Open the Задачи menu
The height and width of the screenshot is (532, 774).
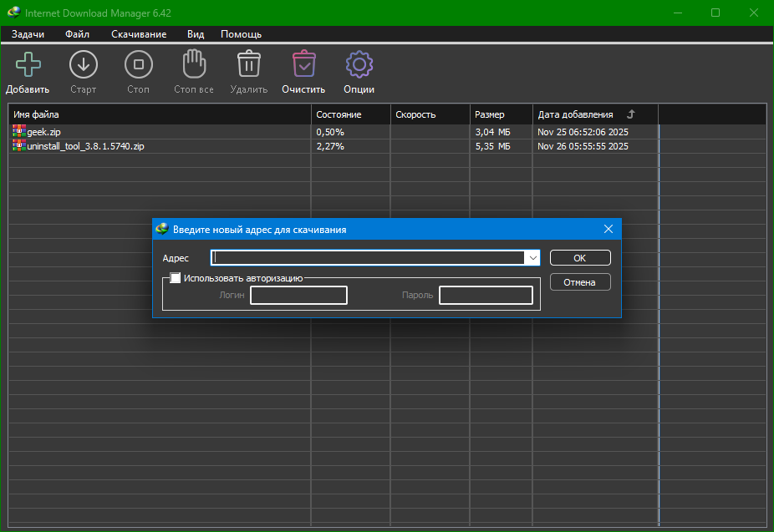pos(28,34)
